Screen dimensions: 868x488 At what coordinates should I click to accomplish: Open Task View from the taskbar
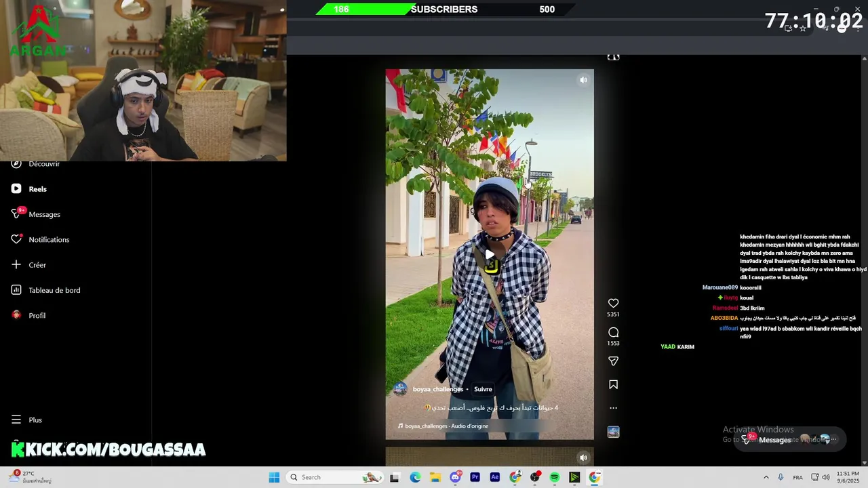point(395,477)
